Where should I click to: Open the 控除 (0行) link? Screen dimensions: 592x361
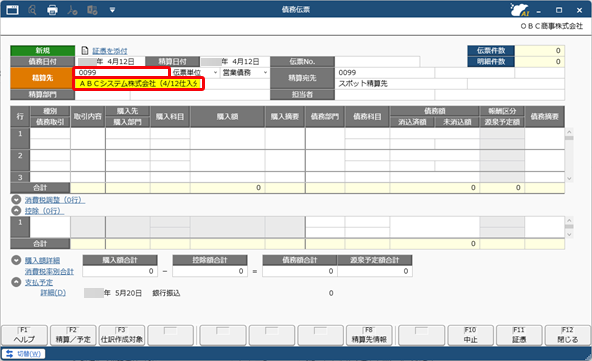click(x=44, y=211)
